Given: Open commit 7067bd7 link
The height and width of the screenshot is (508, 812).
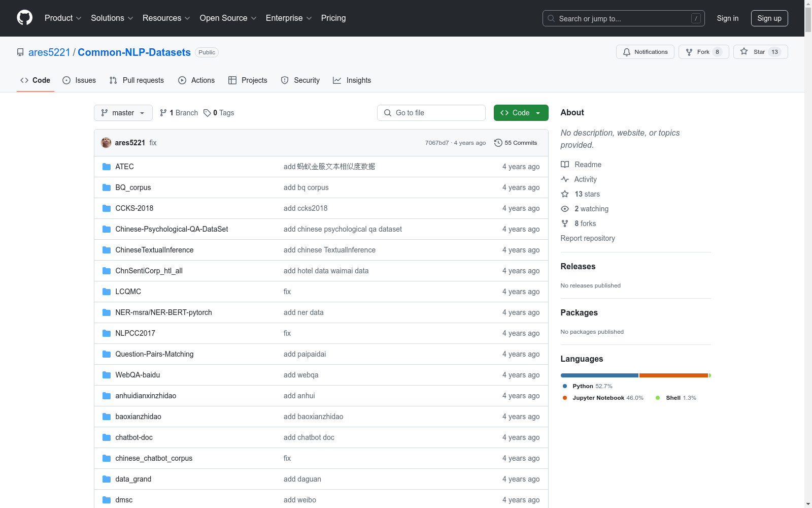Looking at the screenshot, I should click(x=437, y=143).
